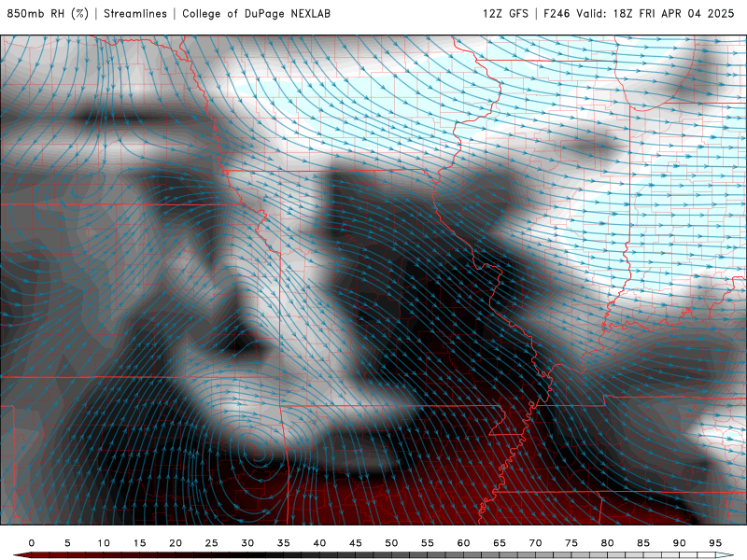Click the '0' value on the color scale
The image size is (747, 560).
pyautogui.click(x=32, y=543)
